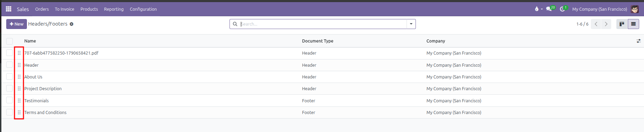Open the Sales app menu
The height and width of the screenshot is (132, 644).
click(23, 9)
